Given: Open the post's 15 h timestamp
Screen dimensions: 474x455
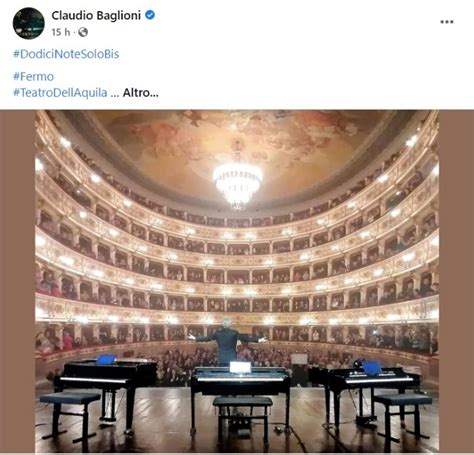Looking at the screenshot, I should [61, 32].
